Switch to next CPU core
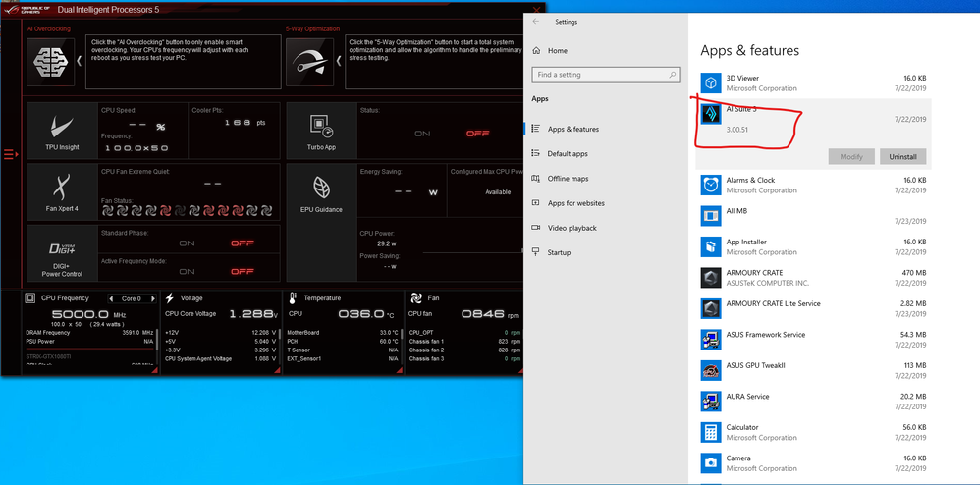980x485 pixels. [152, 298]
